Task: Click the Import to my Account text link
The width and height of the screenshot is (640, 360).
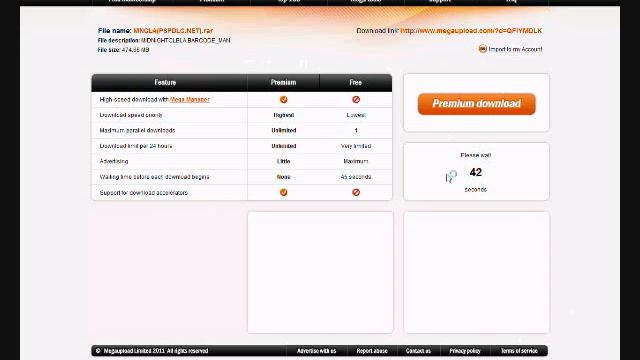Action: [x=516, y=49]
